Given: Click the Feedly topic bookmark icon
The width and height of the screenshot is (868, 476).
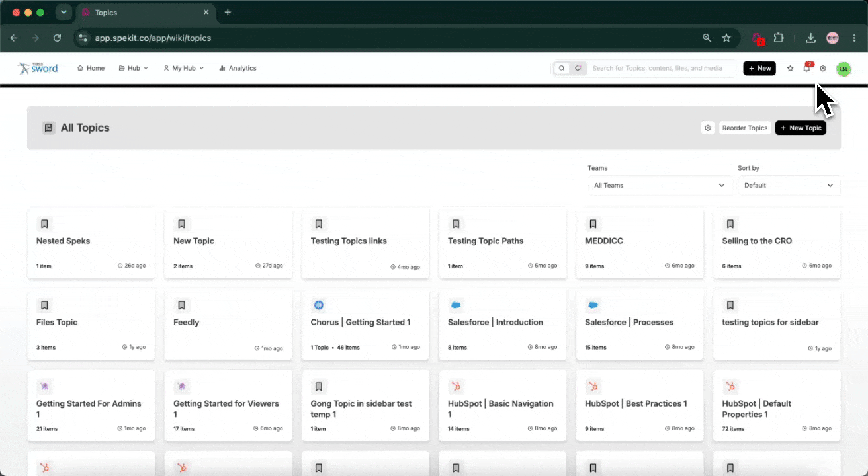Looking at the screenshot, I should [181, 305].
